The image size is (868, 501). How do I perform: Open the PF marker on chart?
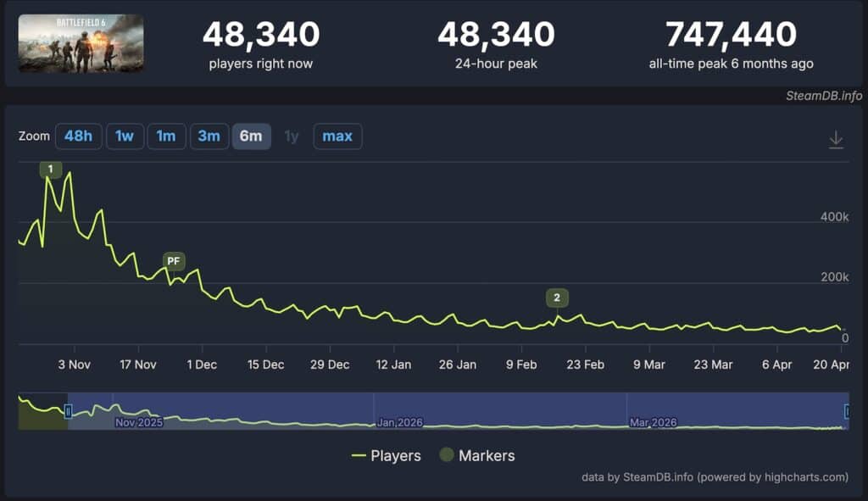174,261
